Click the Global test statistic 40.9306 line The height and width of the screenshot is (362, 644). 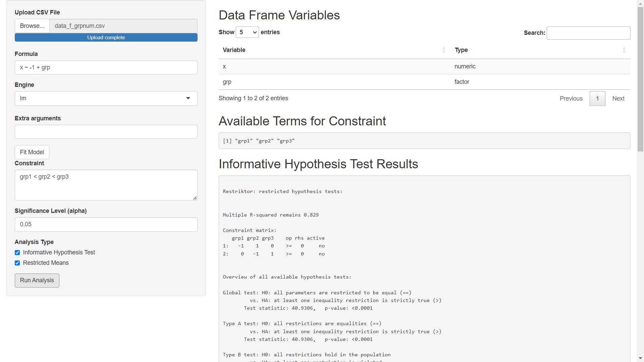308,308
